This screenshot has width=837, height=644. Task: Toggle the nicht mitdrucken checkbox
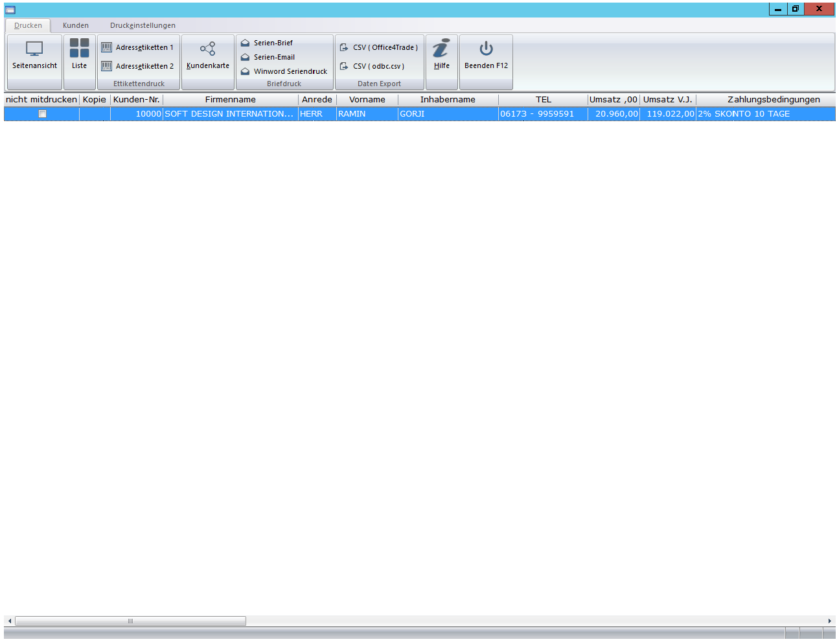tap(42, 114)
